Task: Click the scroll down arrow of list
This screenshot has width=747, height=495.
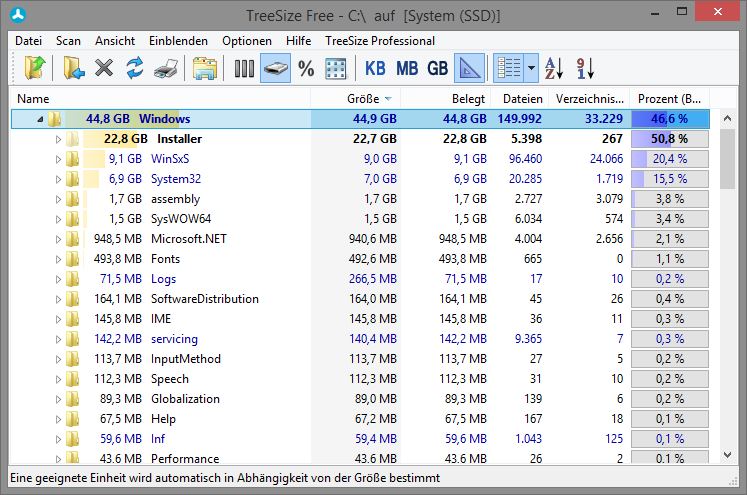Action: [727, 455]
